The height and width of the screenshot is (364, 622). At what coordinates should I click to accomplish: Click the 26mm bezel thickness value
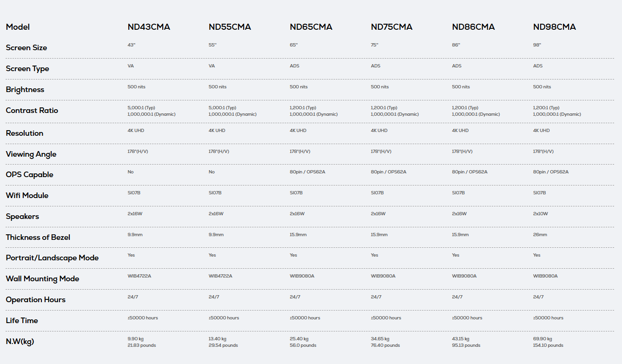(x=540, y=235)
